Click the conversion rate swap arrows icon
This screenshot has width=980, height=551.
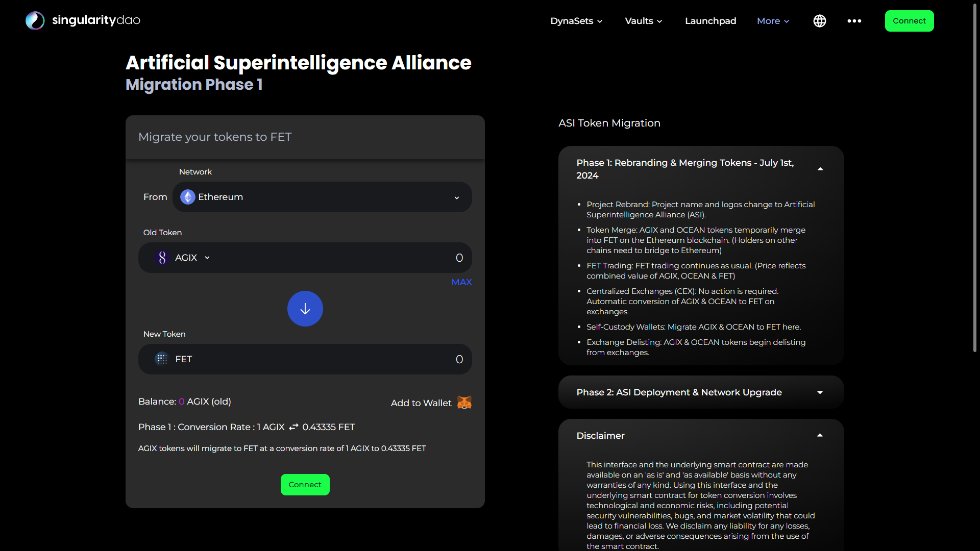pyautogui.click(x=293, y=427)
